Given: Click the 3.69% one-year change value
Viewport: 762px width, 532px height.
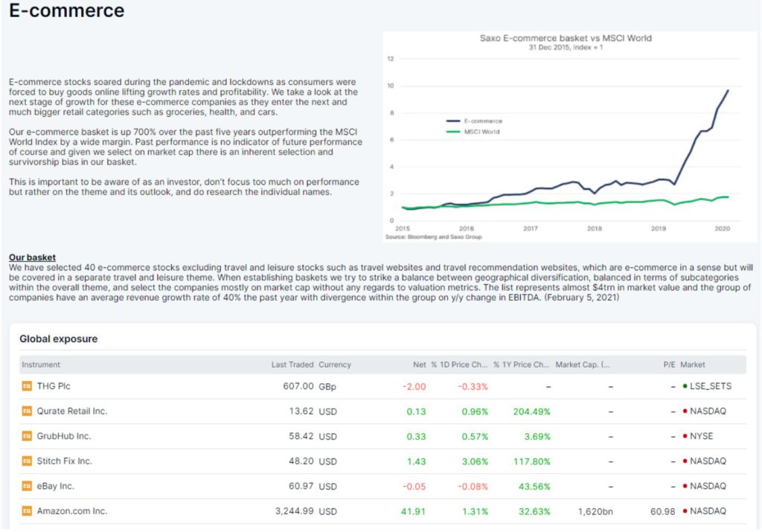Looking at the screenshot, I should tap(537, 437).
